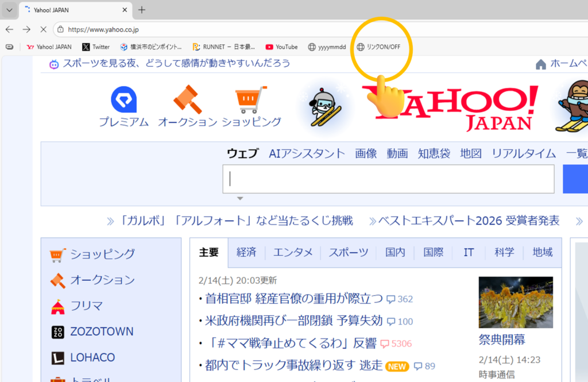The image size is (588, 382).
Task: Open the YouTube bookmark
Action: (x=281, y=47)
